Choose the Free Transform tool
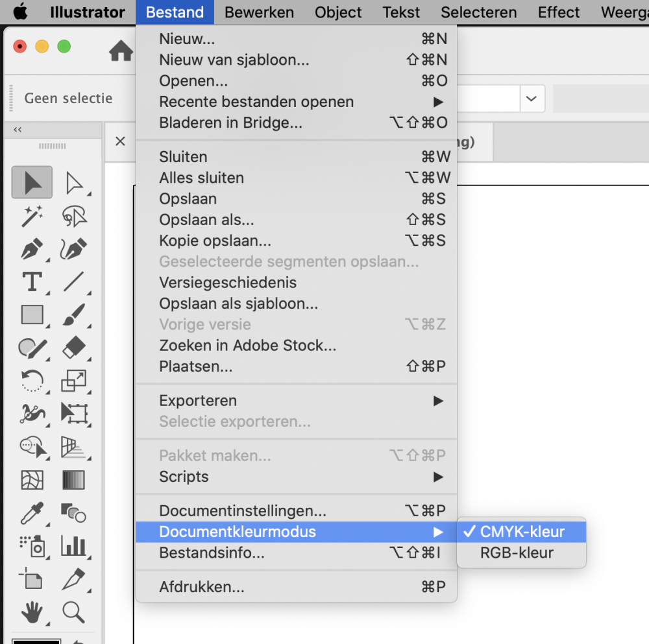The width and height of the screenshot is (649, 644). coord(74,414)
